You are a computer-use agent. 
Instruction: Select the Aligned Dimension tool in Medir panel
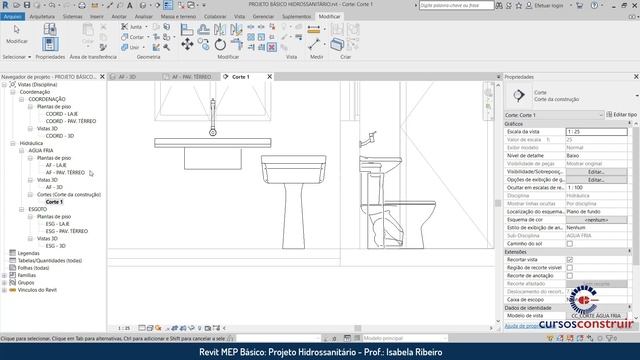click(314, 29)
